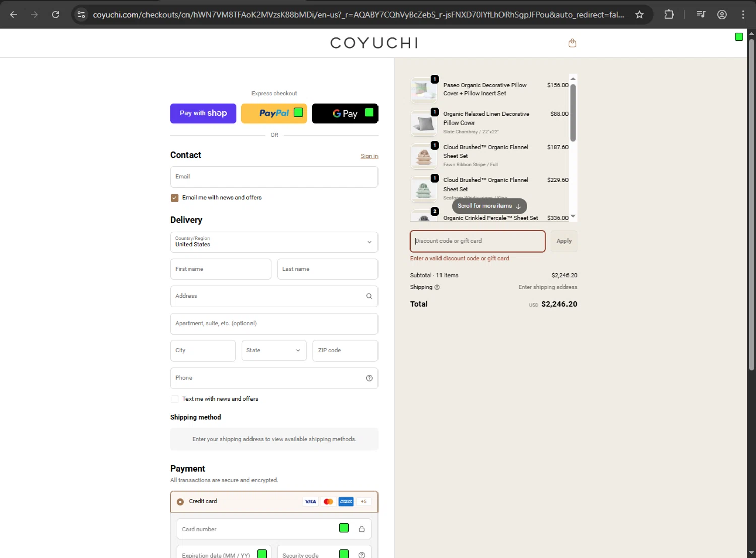Screen dimensions: 756x558
Task: Click the security code help icon
Action: point(362,555)
